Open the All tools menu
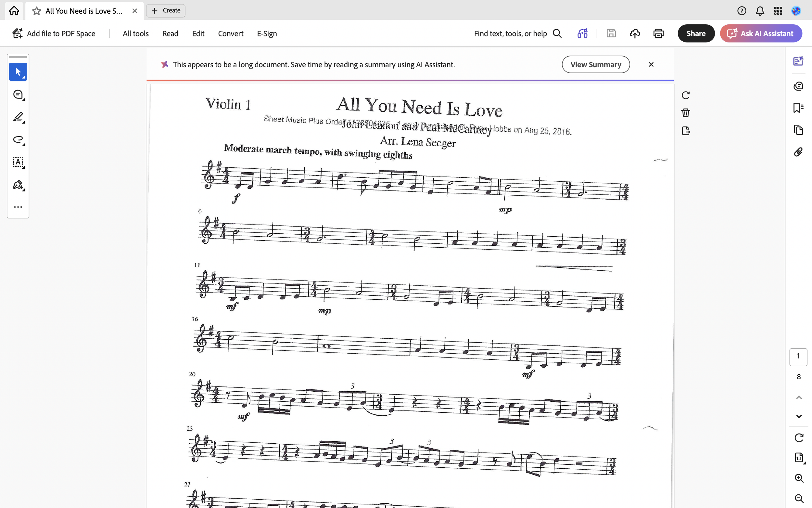812x508 pixels. 136,33
